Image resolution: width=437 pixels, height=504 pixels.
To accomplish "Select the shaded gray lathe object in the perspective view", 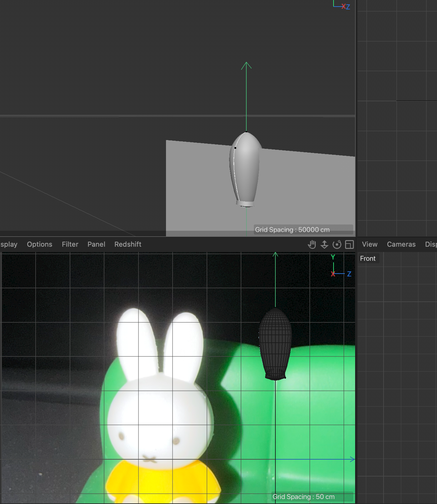I will tap(246, 169).
